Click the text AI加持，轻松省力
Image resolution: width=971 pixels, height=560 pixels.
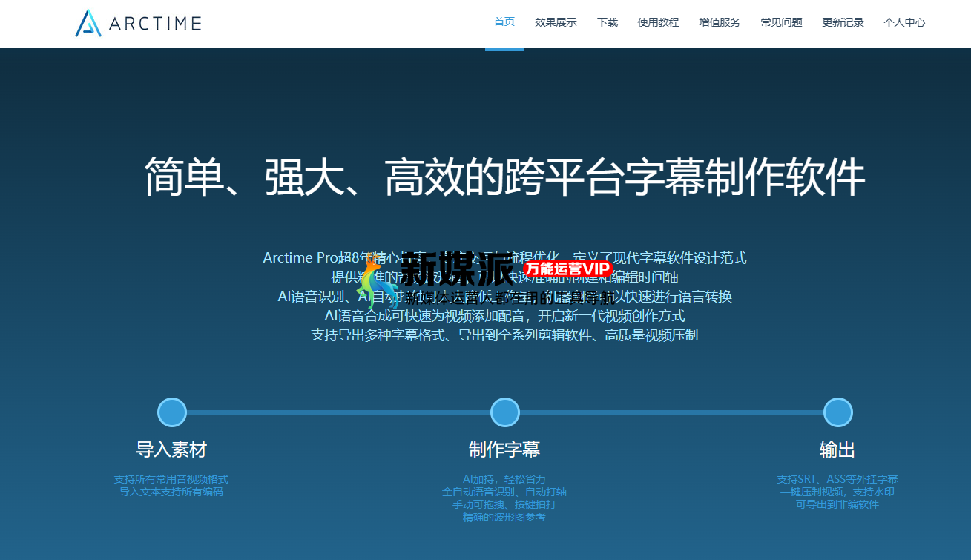[x=504, y=479]
